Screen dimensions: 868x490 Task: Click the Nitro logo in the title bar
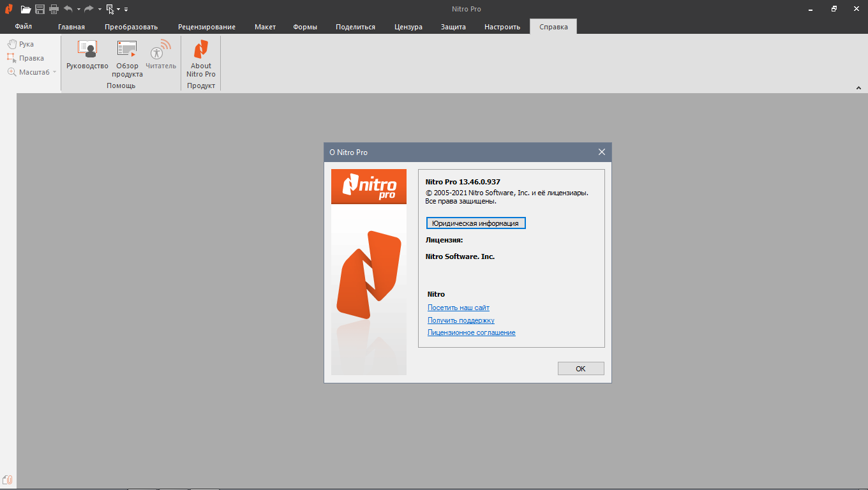point(9,9)
